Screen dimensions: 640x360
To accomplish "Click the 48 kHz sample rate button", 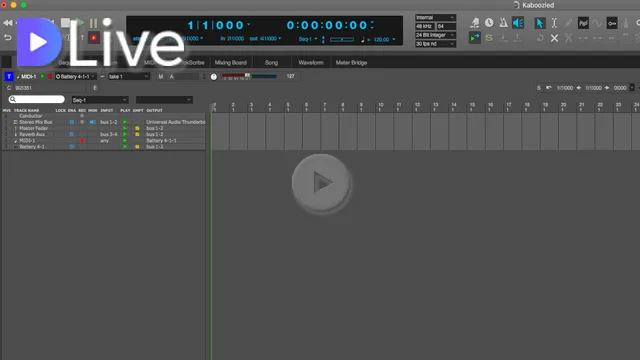I will tap(424, 26).
